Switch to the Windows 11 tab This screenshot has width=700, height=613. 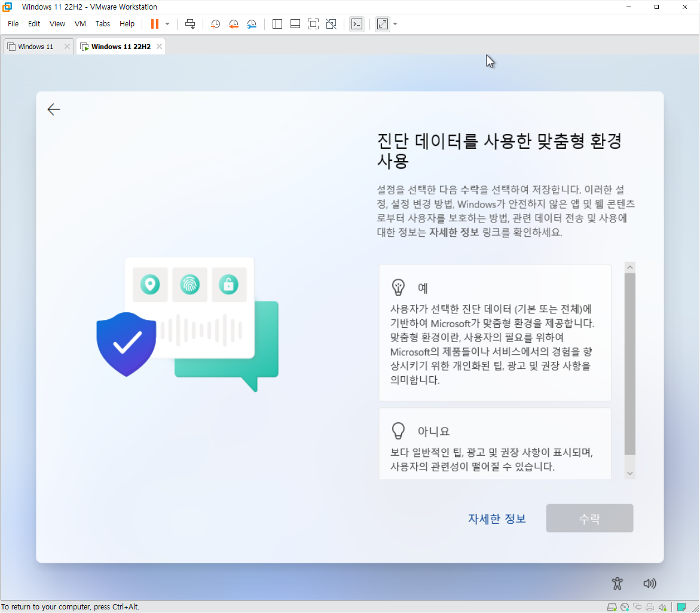click(x=35, y=47)
